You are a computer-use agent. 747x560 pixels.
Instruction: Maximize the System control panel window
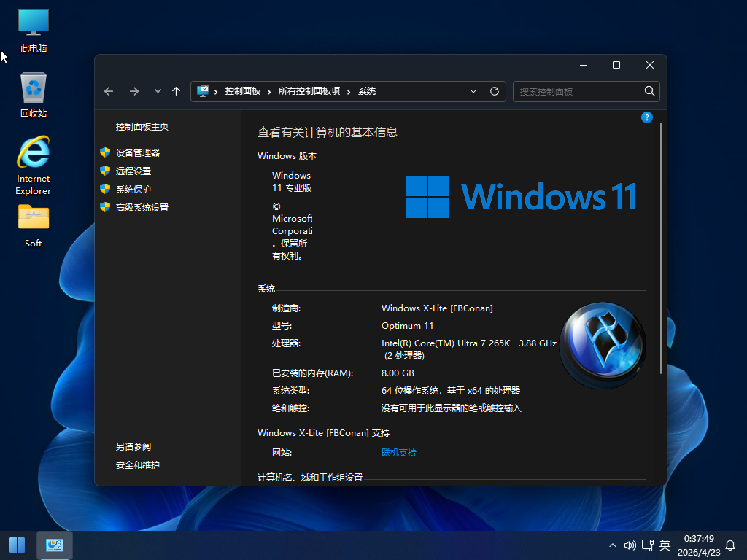tap(616, 65)
